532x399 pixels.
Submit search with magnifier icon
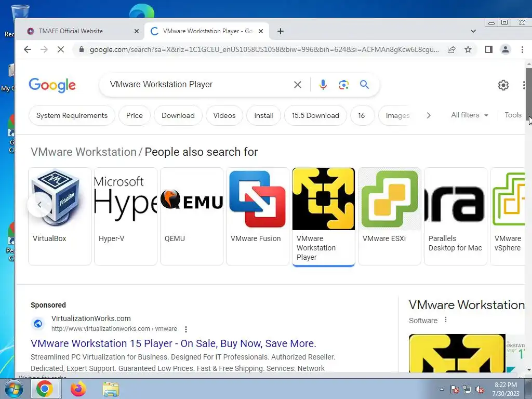[364, 85]
